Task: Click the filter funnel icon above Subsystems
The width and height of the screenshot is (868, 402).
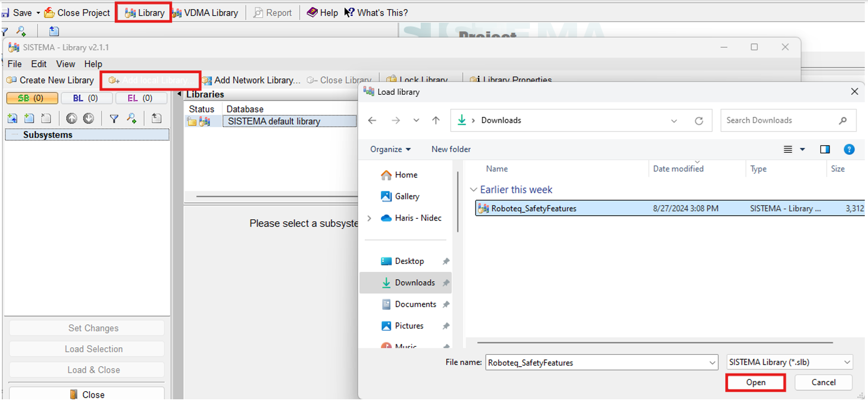Action: coord(114,118)
